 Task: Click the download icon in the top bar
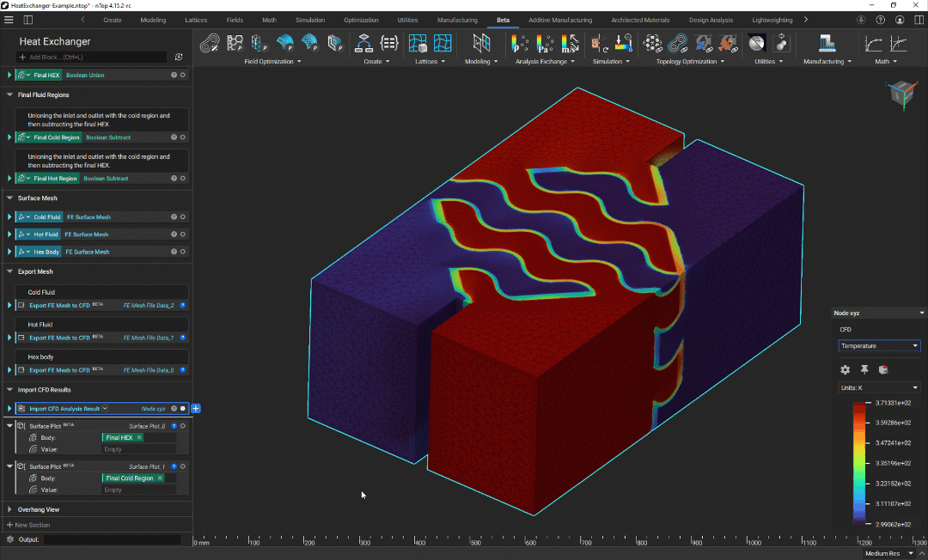click(861, 20)
